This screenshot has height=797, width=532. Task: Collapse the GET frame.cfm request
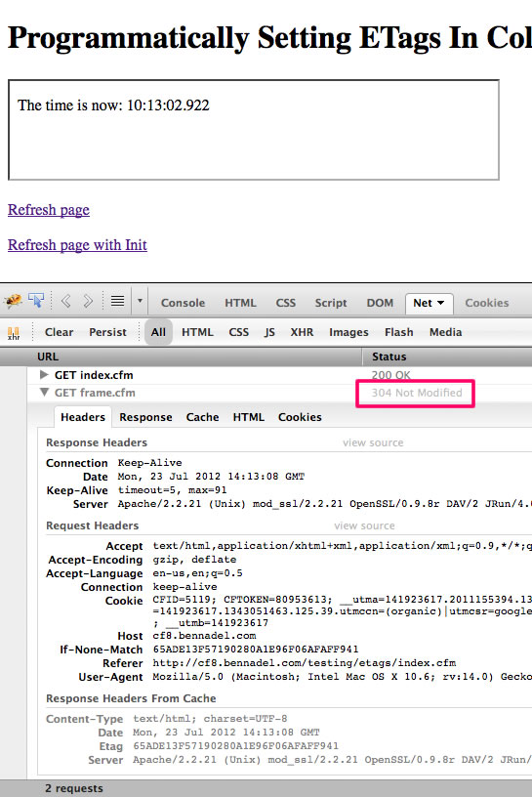pos(44,393)
